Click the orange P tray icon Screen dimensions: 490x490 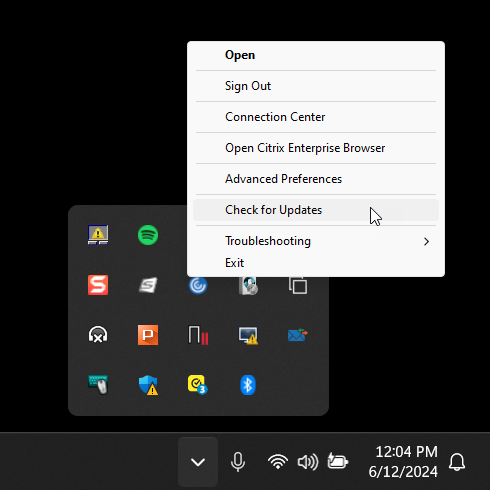tap(148, 335)
